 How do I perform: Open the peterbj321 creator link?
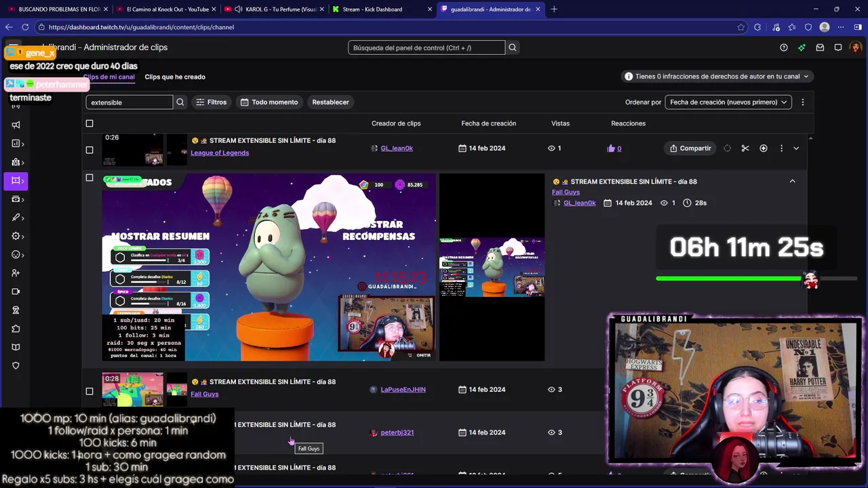click(x=397, y=432)
